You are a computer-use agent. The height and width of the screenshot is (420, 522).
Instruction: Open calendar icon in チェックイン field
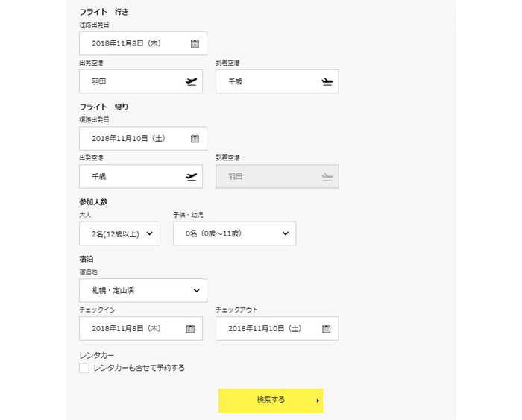click(x=190, y=329)
